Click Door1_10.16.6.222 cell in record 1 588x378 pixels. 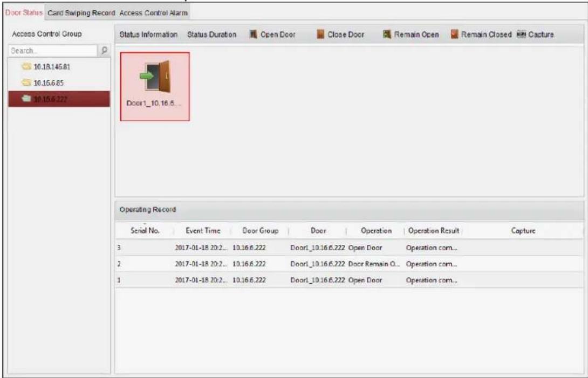tap(318, 280)
